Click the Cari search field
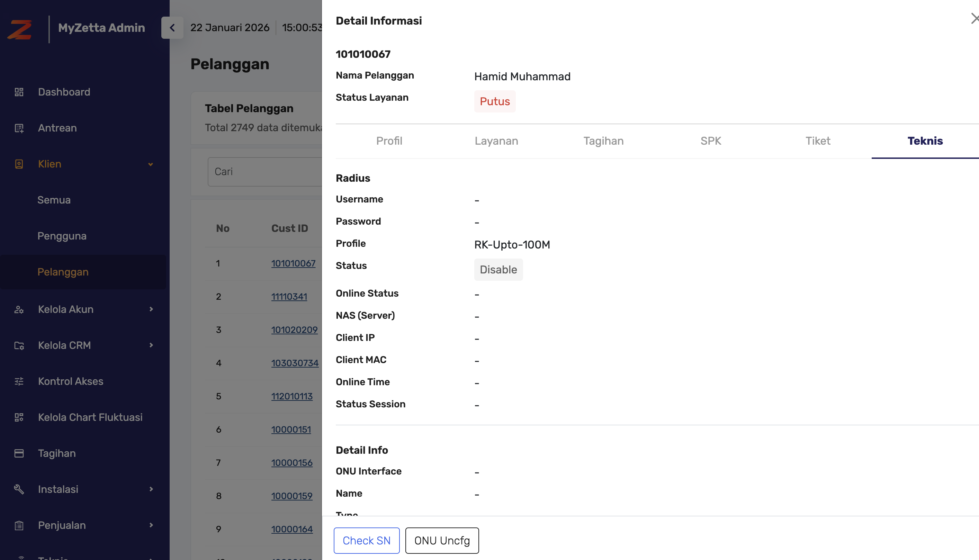The height and width of the screenshot is (560, 979). pyautogui.click(x=266, y=172)
